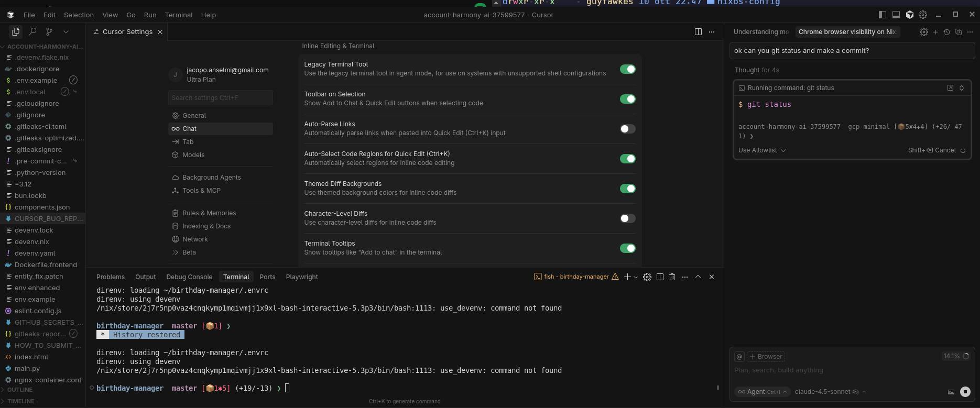Show chat history clock icon
The width and height of the screenshot is (980, 408).
click(947, 32)
